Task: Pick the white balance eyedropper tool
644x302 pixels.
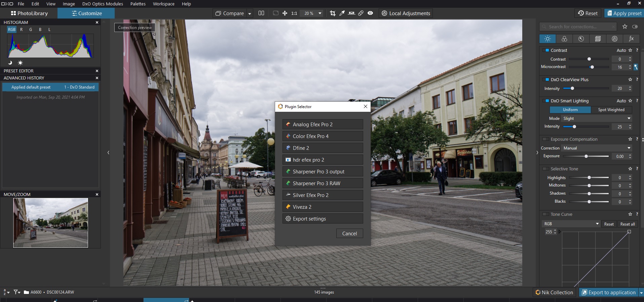Action: click(x=342, y=13)
